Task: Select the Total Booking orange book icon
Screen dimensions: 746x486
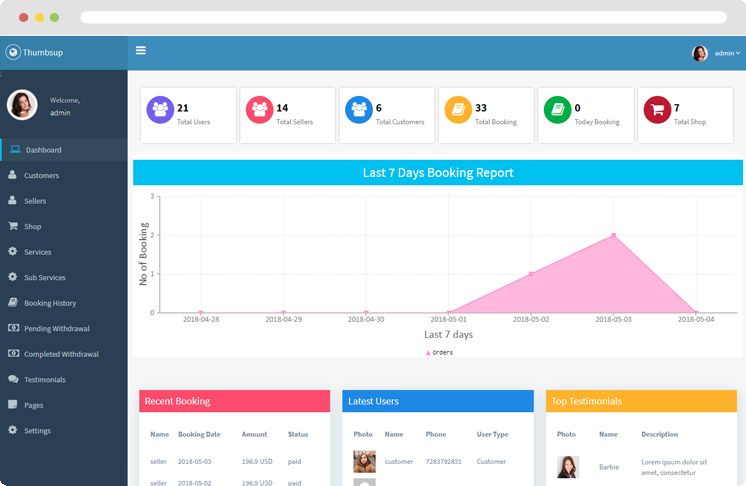Action: click(458, 110)
